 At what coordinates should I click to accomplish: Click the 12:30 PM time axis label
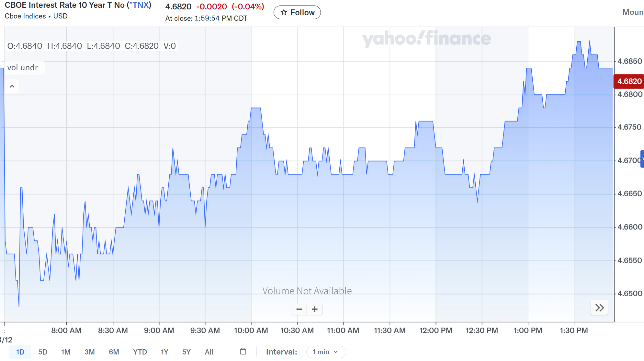coord(482,331)
